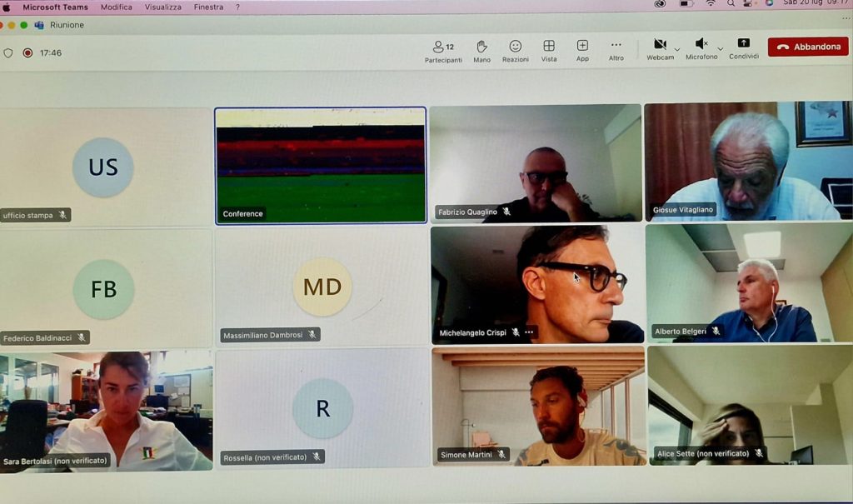Select Simone Martini's video tile
This screenshot has width=853, height=504.
click(x=539, y=406)
